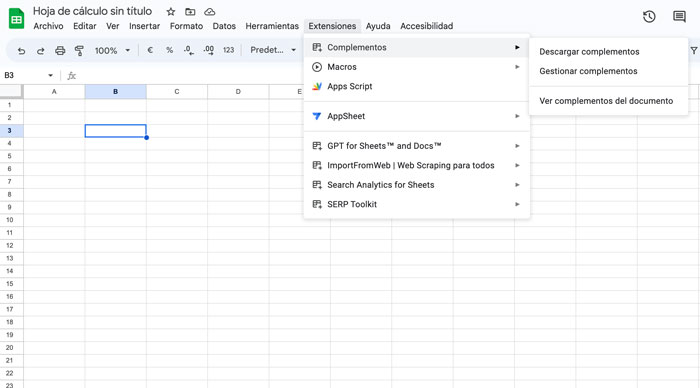Choose Ver complementos del documento
The image size is (700, 388).
click(608, 101)
